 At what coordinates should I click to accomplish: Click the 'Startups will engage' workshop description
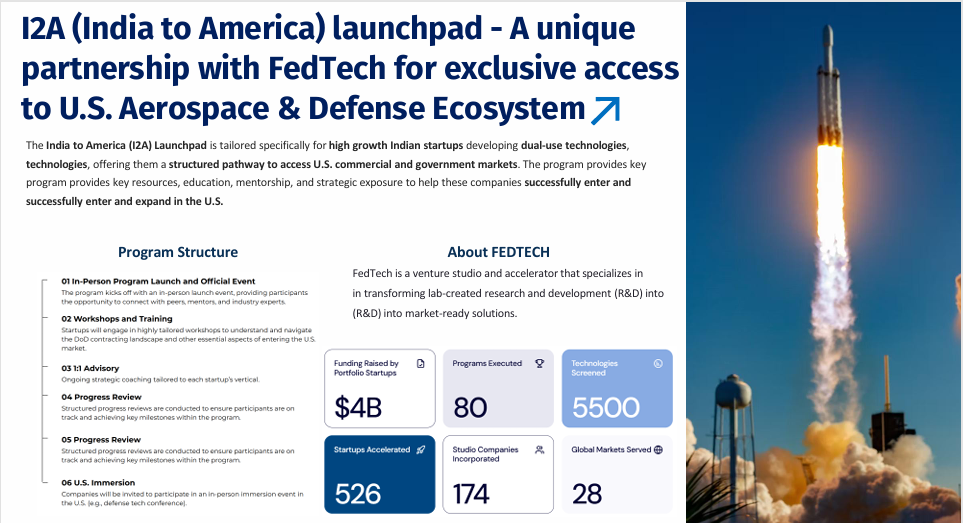(189, 339)
